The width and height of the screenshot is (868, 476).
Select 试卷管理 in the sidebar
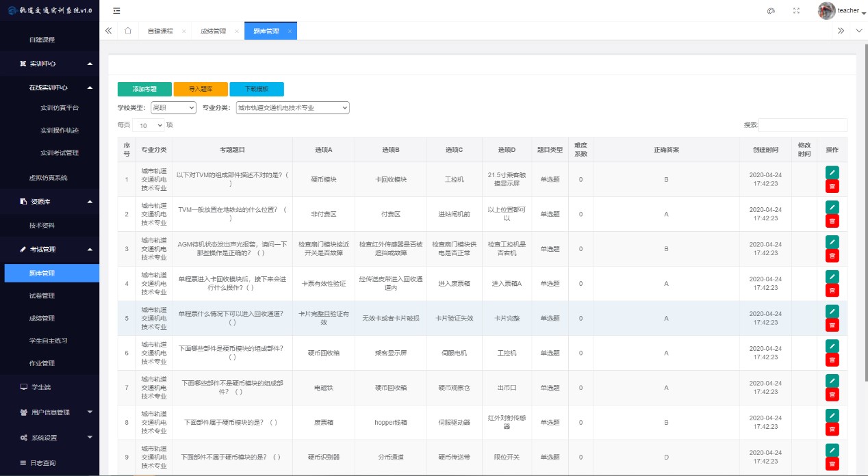click(42, 296)
